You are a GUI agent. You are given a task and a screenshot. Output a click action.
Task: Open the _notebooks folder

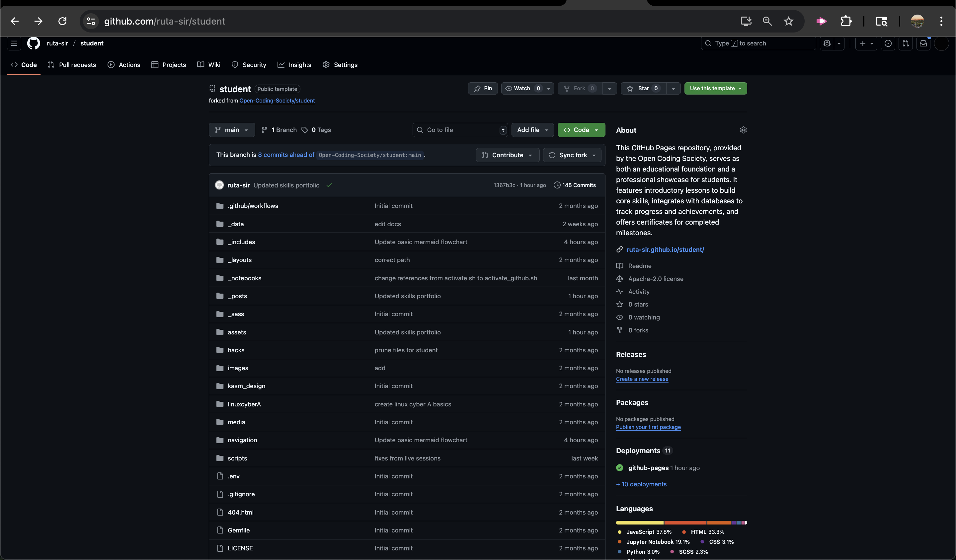pyautogui.click(x=244, y=278)
